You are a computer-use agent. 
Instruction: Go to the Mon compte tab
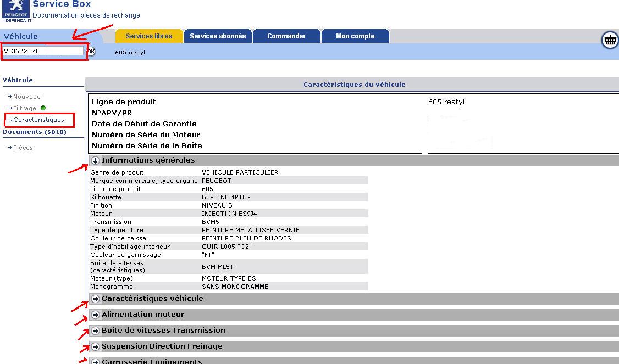(x=355, y=36)
